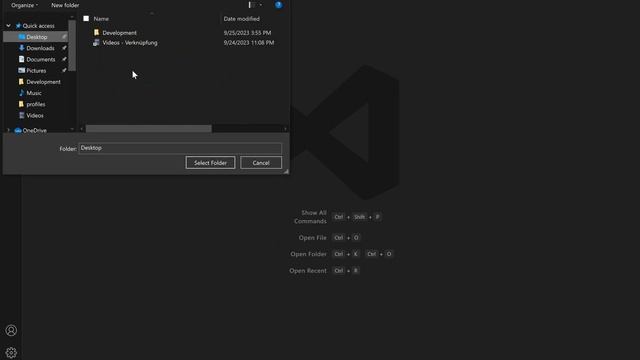This screenshot has height=360, width=640.
Task: Click the file list scroll-right arrow
Action: [x=285, y=129]
